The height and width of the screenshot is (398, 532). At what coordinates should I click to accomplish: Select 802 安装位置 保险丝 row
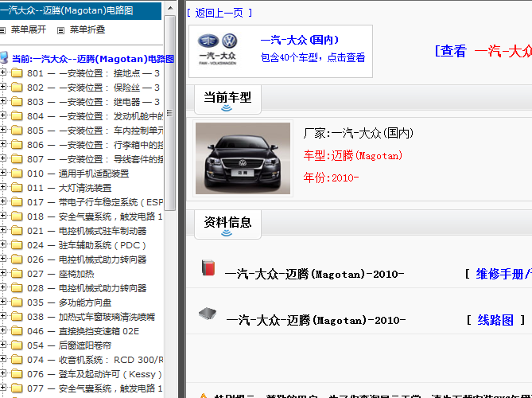click(93, 88)
